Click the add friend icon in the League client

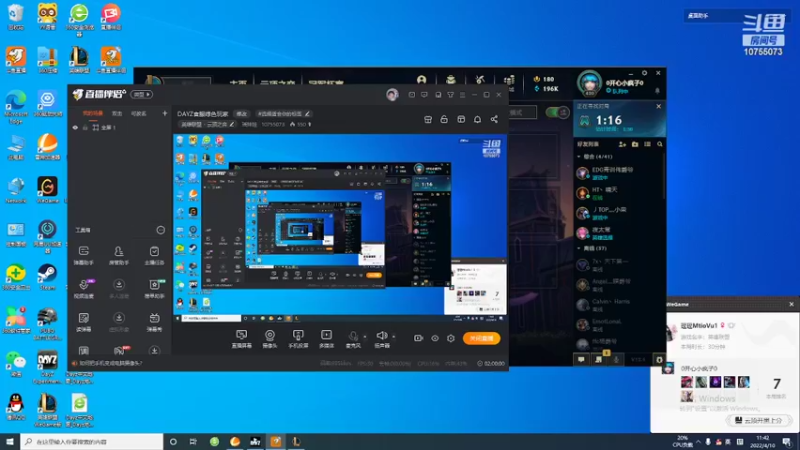[622, 144]
